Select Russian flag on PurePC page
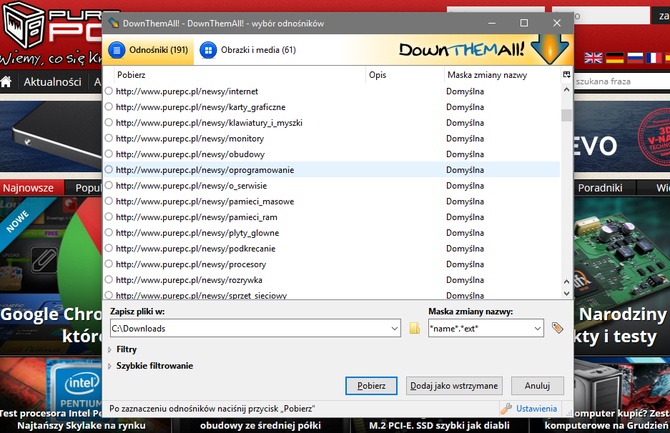Viewport: 670px width, 433px height. tap(635, 58)
